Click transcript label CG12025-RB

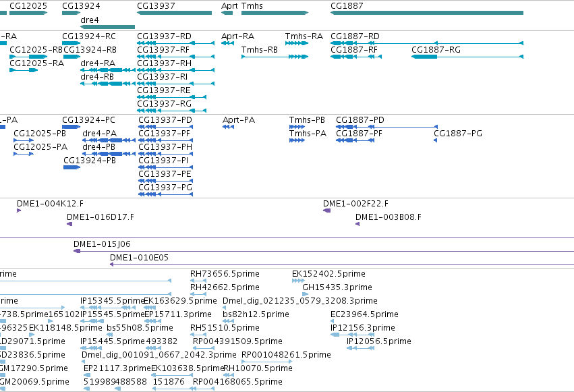tap(36, 50)
